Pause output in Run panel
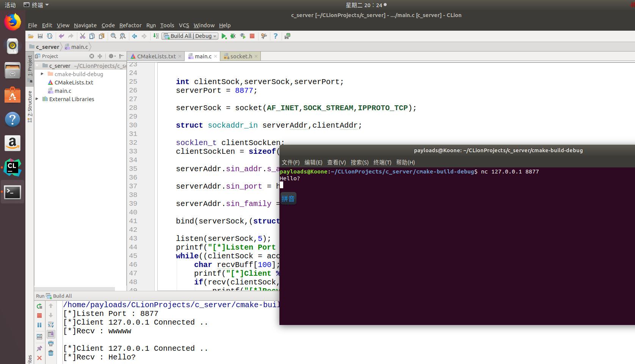Screen dimensions: 635x364 39,325
